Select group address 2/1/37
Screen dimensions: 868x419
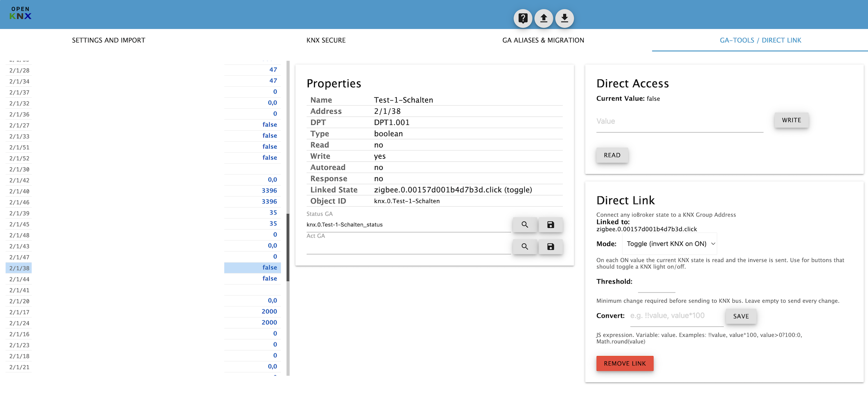coord(19,92)
